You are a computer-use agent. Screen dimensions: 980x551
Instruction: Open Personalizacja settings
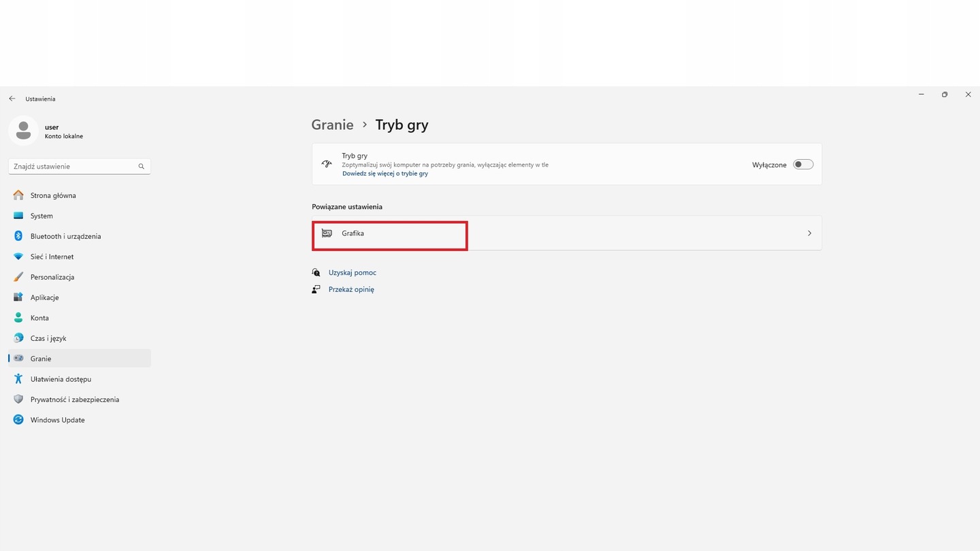tap(80, 277)
